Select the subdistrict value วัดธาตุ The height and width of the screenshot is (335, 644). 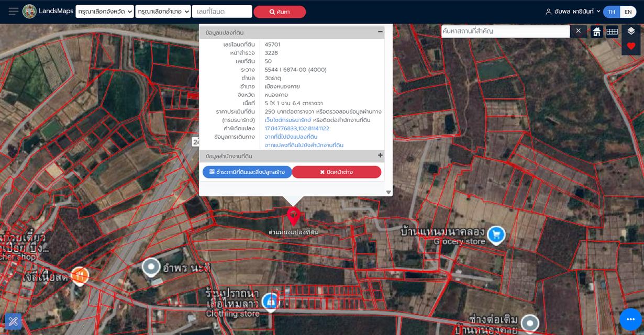click(273, 78)
